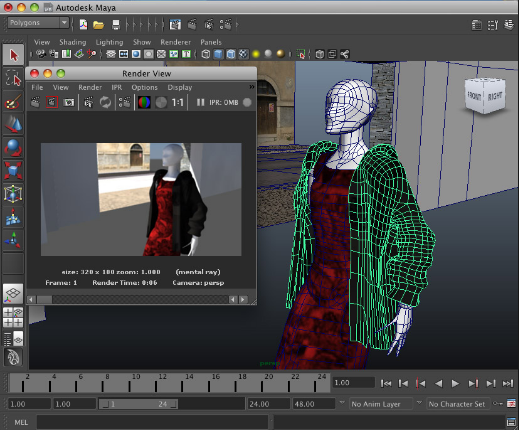Toggle the pause IPR button
This screenshot has width=519, height=430.
click(x=200, y=102)
